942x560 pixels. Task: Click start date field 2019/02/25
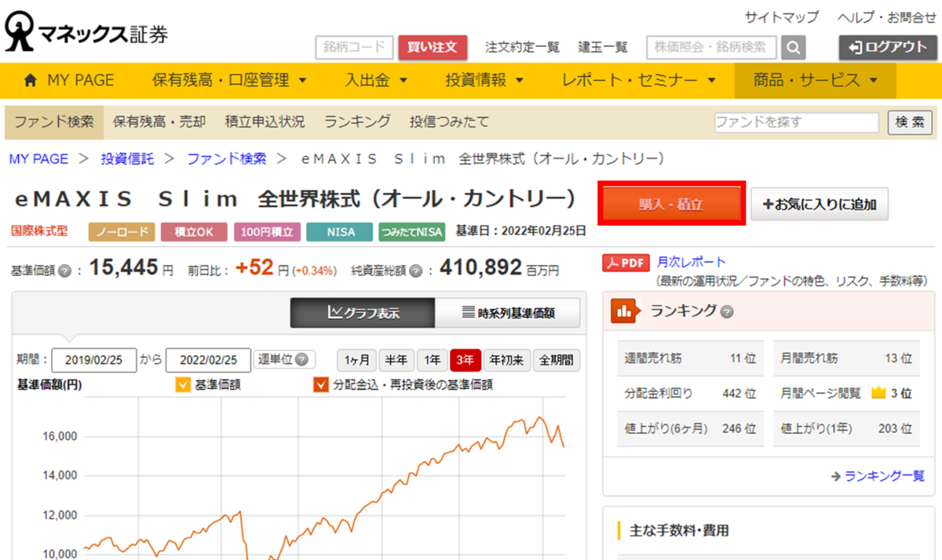tap(94, 360)
